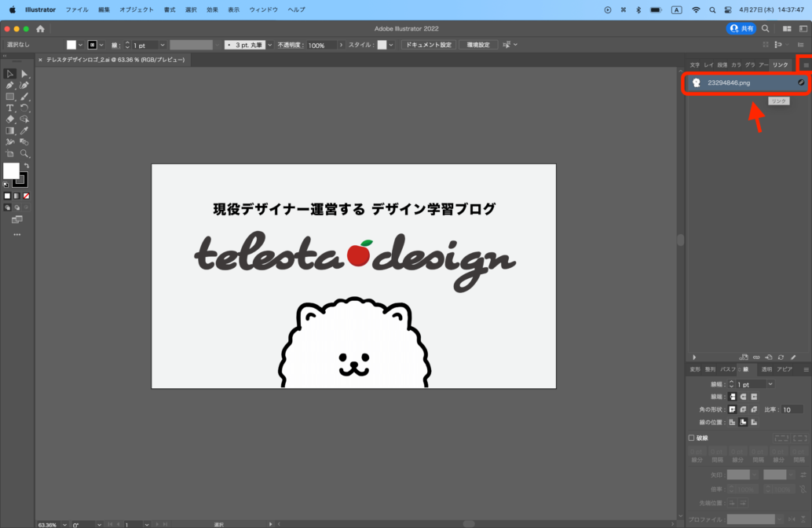Viewport: 812px width, 528px height.
Task: Select 23294846.png link row
Action: pyautogui.click(x=746, y=82)
